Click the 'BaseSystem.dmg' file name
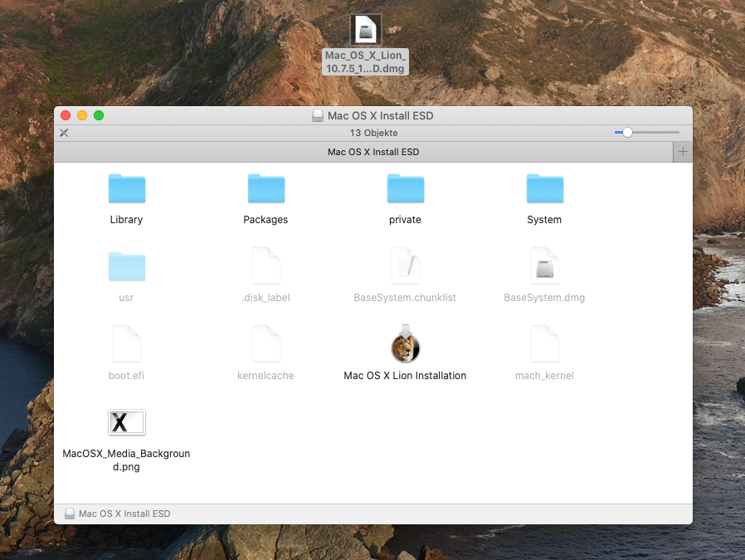Screen dimensions: 745x560 [x=544, y=297]
